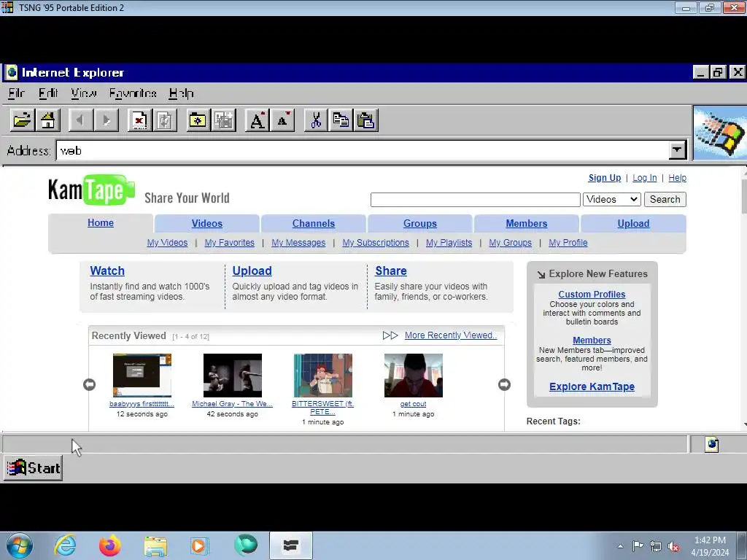This screenshot has width=747, height=560.
Task: Switch to the Members tab
Action: [527, 223]
